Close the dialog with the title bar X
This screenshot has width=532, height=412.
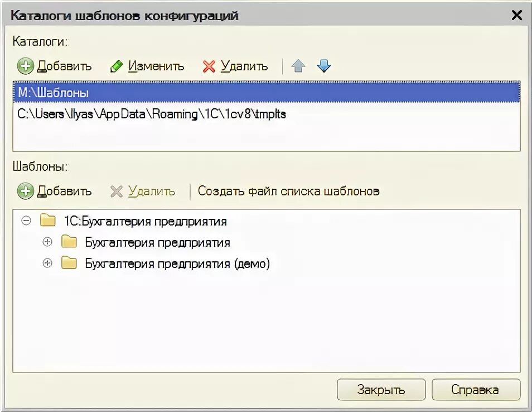(517, 15)
